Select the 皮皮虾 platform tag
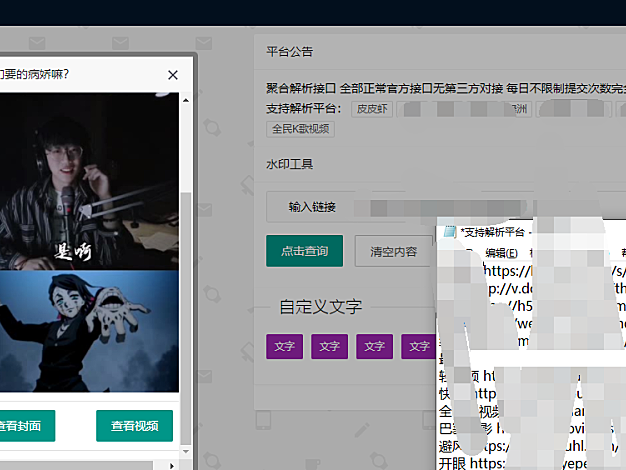The image size is (626, 470). tap(372, 109)
